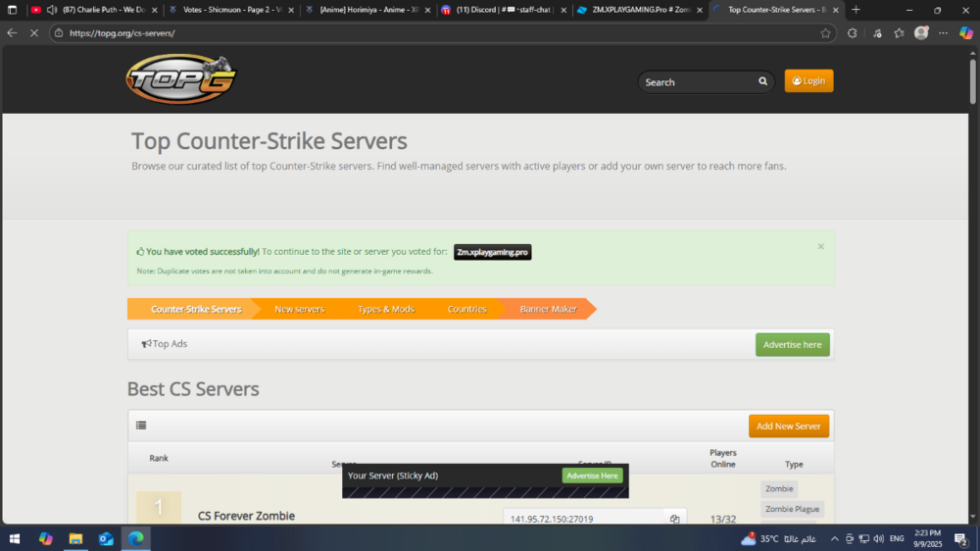Click the list view icon above Rank
The height and width of the screenshot is (551, 980).
141,426
